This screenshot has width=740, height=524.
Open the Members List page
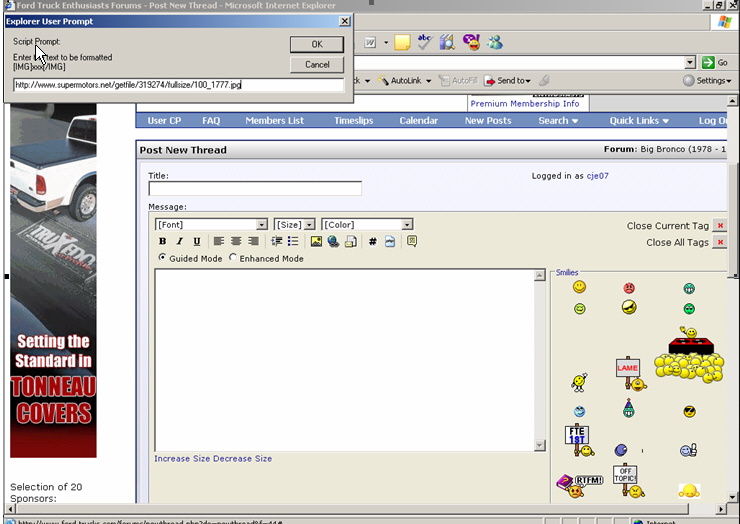pos(274,120)
